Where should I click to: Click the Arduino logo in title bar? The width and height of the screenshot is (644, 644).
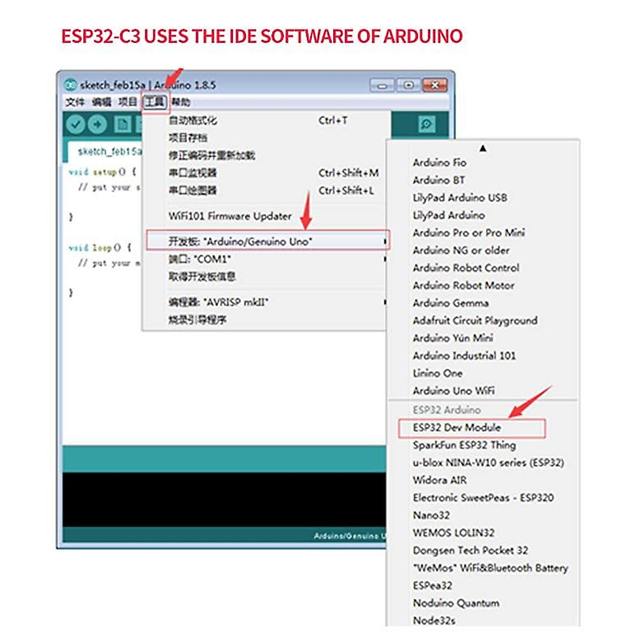pos(70,85)
